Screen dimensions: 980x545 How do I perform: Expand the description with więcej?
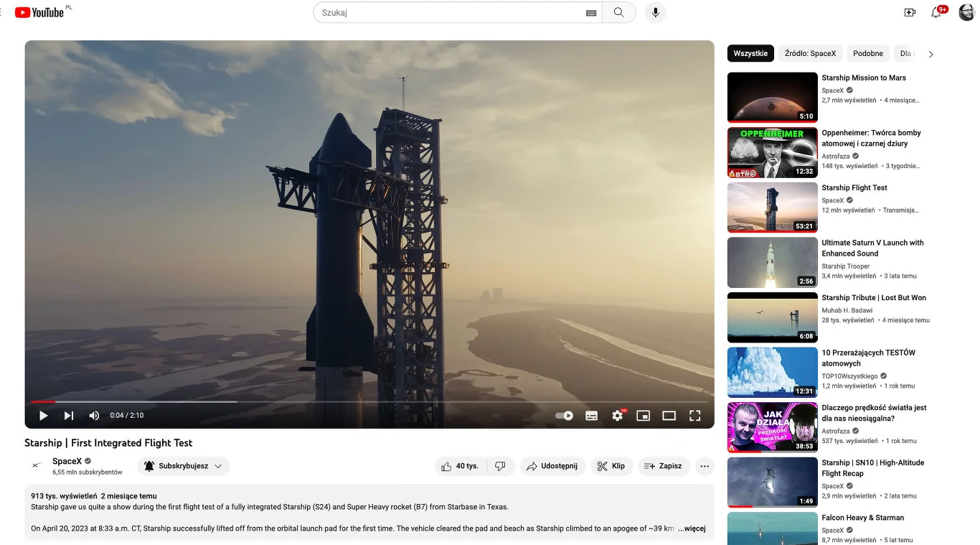tap(691, 528)
